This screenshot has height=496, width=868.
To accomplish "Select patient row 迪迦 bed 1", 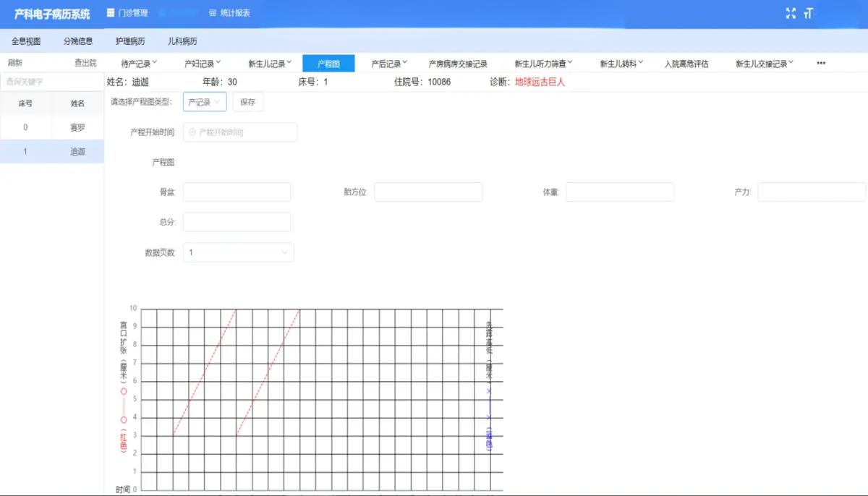I will 52,152.
